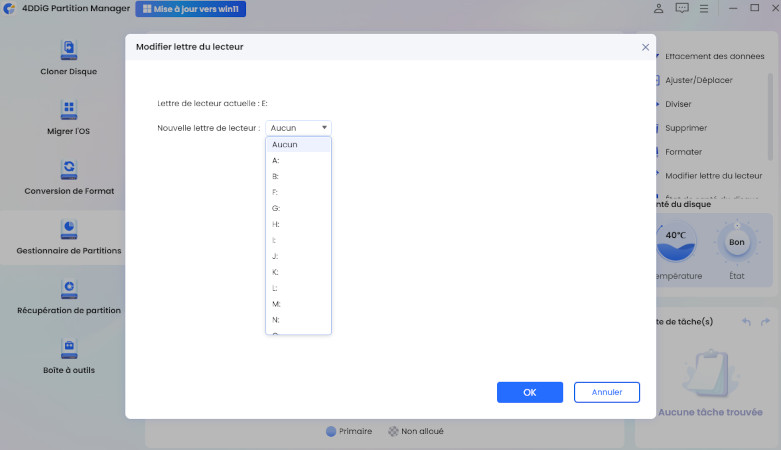Click the redo arrow in task list
This screenshot has width=781, height=450.
(766, 322)
